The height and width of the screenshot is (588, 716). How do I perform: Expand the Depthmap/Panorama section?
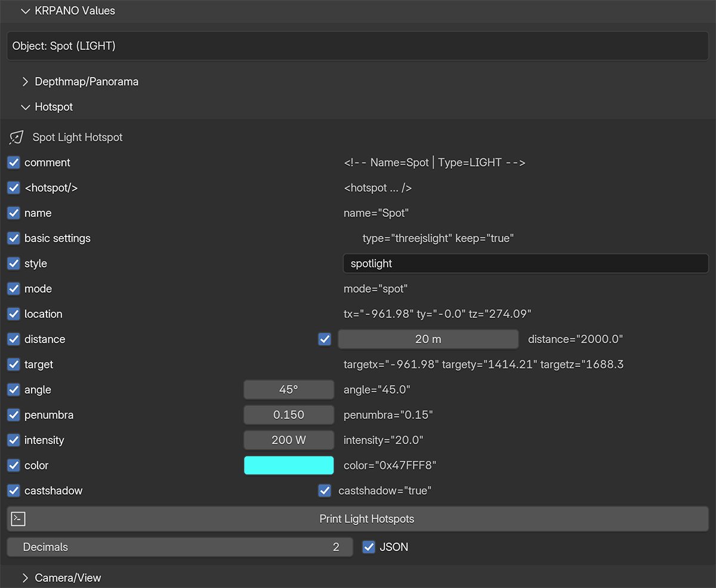25,82
